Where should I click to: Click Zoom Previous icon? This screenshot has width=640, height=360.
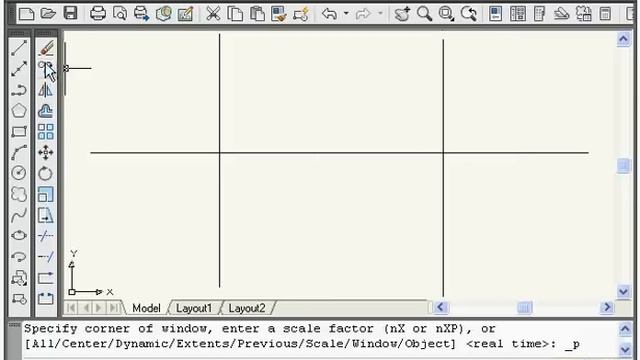(469, 14)
